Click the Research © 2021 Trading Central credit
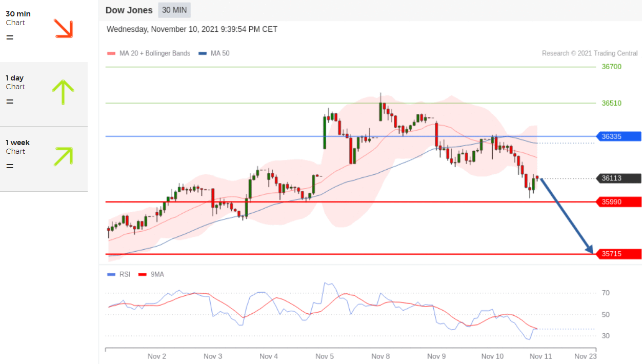 click(590, 53)
